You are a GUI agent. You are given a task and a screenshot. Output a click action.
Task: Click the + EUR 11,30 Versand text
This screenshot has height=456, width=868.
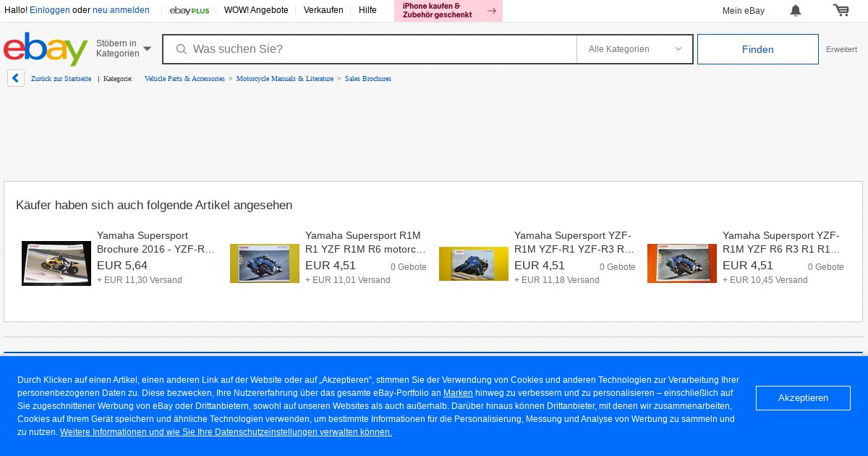(x=140, y=280)
